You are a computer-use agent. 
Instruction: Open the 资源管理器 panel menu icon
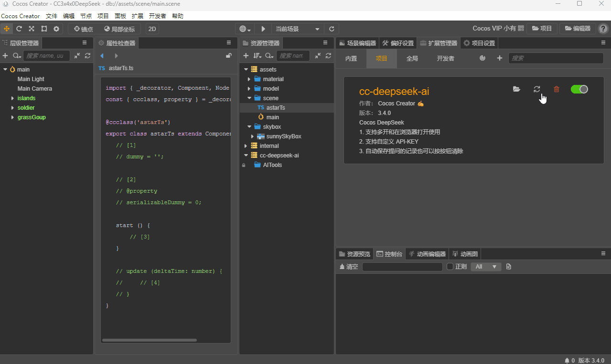[x=325, y=43]
